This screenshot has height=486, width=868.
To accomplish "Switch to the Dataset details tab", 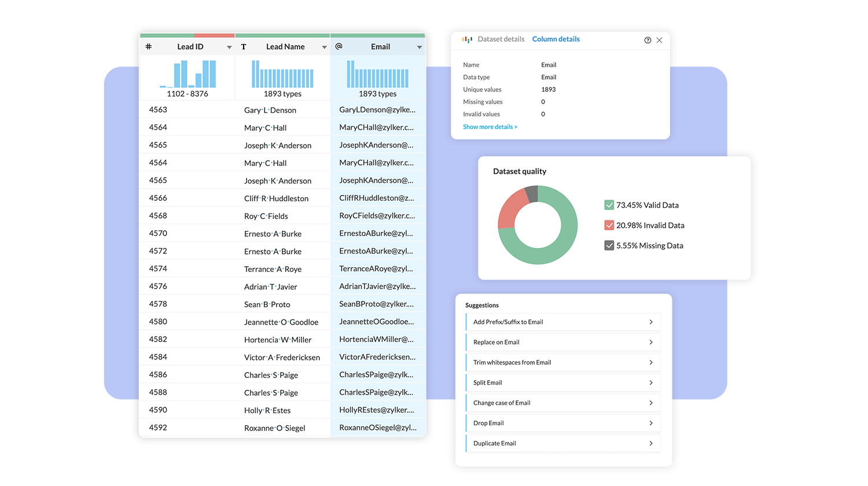I will (501, 39).
